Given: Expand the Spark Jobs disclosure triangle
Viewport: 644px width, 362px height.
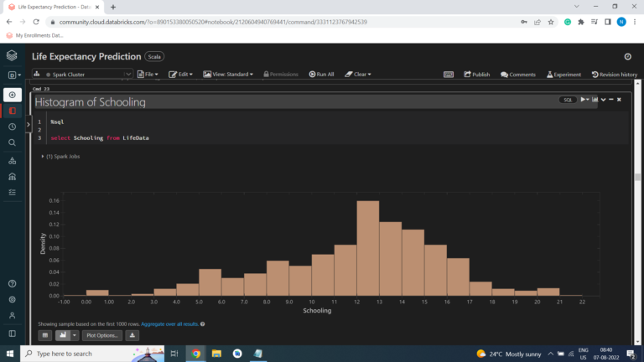Looking at the screenshot, I should [43, 157].
